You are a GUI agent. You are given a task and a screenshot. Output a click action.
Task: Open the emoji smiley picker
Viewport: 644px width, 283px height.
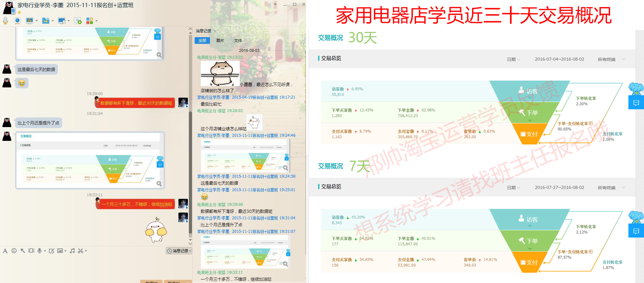[14, 251]
